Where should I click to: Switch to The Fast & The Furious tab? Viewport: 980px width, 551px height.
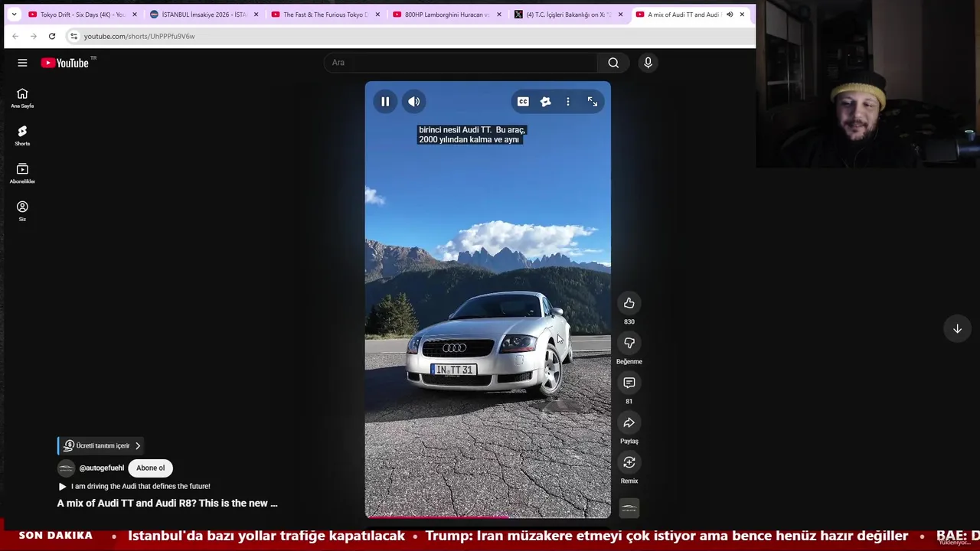pos(326,15)
